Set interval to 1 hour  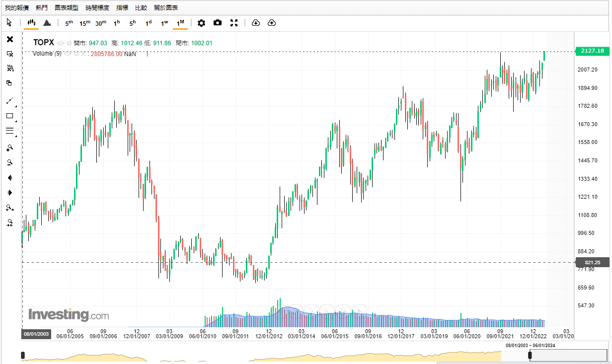[117, 23]
